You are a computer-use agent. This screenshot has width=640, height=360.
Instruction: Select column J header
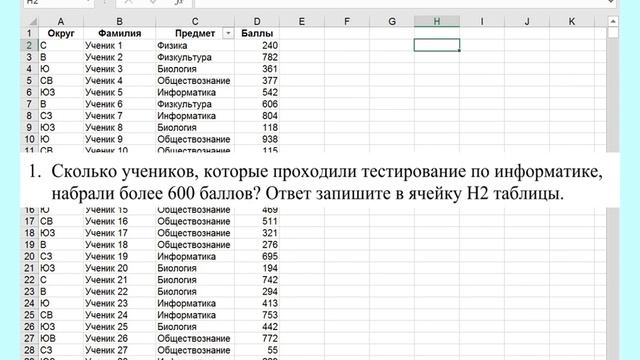[x=527, y=21]
